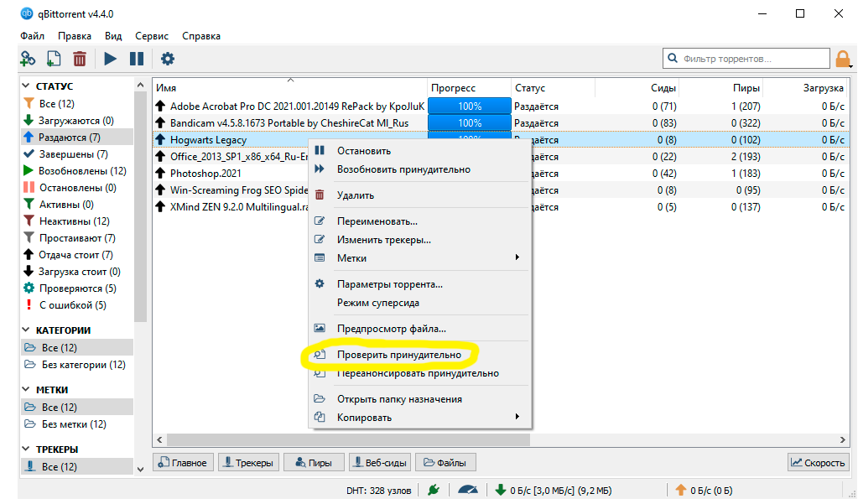Sort torrents by the Прогресс column header
Image resolution: width=858 pixels, height=504 pixels.
(x=469, y=87)
